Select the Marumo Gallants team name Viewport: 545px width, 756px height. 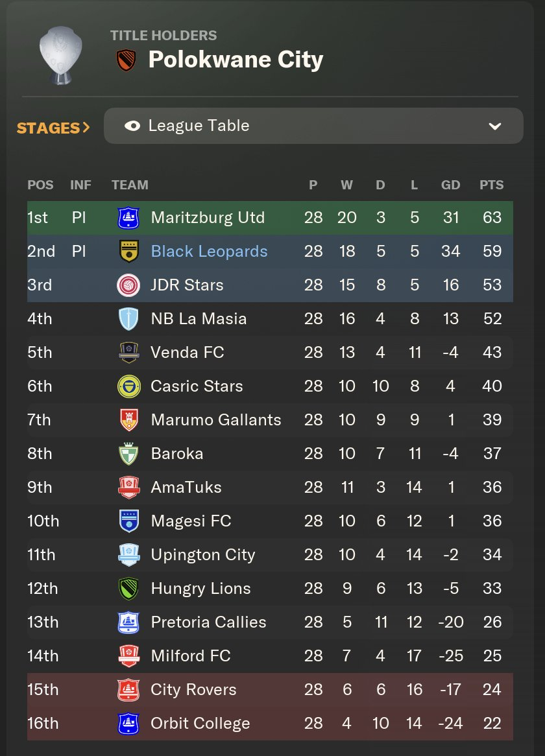point(216,420)
